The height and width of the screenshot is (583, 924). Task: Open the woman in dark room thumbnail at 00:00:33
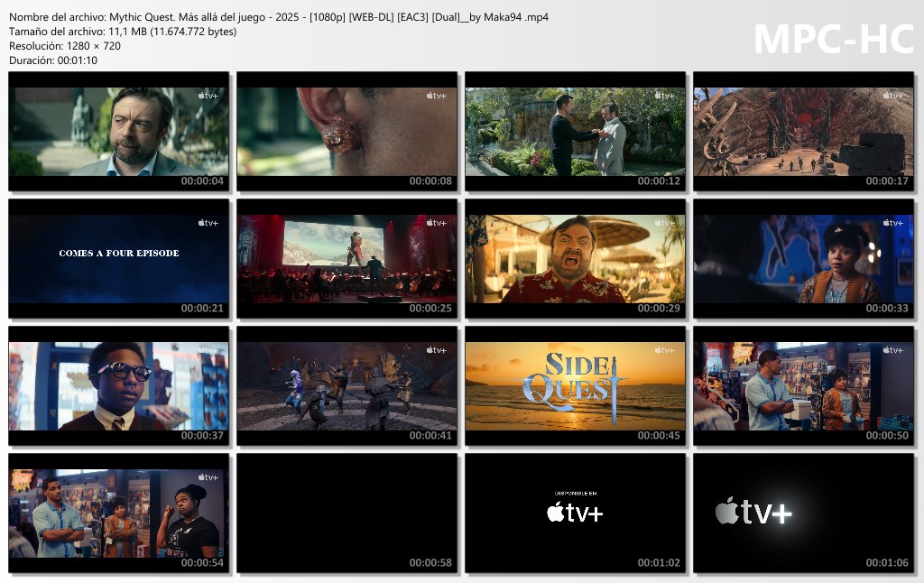tap(803, 259)
